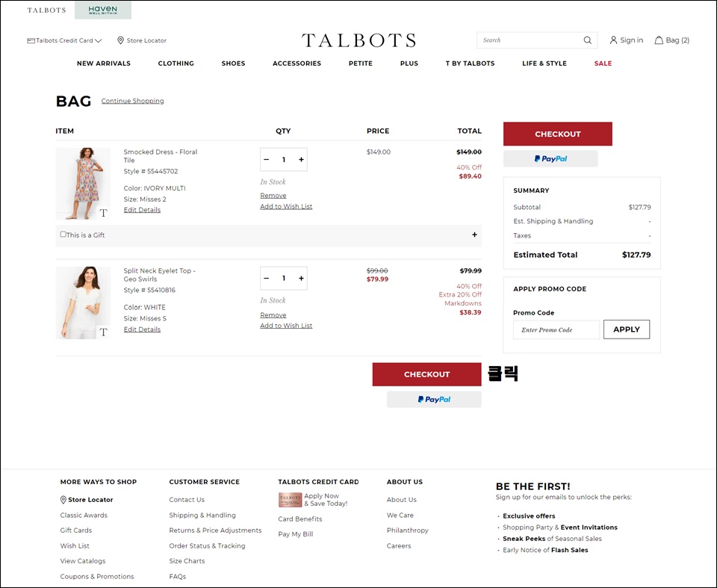Open Classic Awards footer link
Image resolution: width=717 pixels, height=588 pixels.
point(84,516)
